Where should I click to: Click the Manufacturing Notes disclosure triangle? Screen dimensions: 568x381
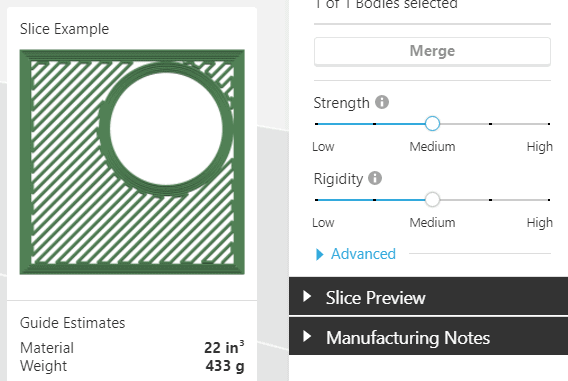point(307,336)
